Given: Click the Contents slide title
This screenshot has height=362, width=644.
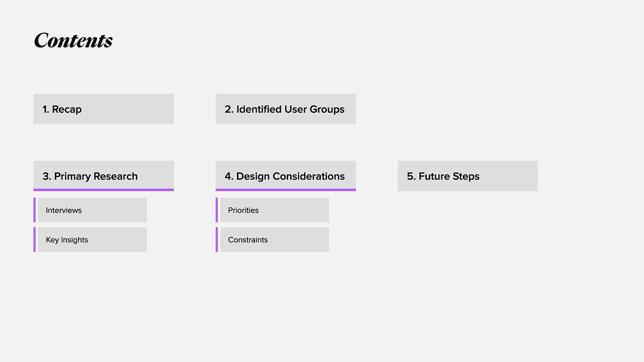Looking at the screenshot, I should coord(73,41).
